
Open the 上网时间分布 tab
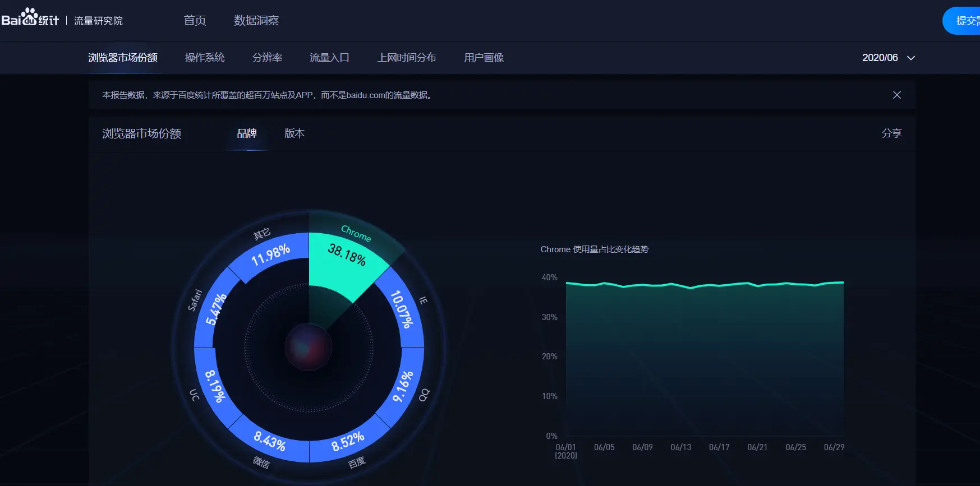point(407,58)
